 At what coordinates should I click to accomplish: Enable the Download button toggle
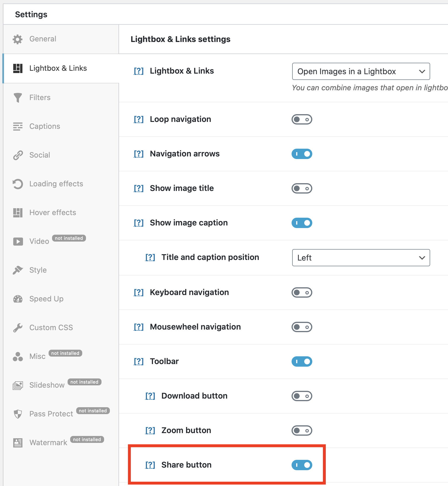(x=302, y=396)
